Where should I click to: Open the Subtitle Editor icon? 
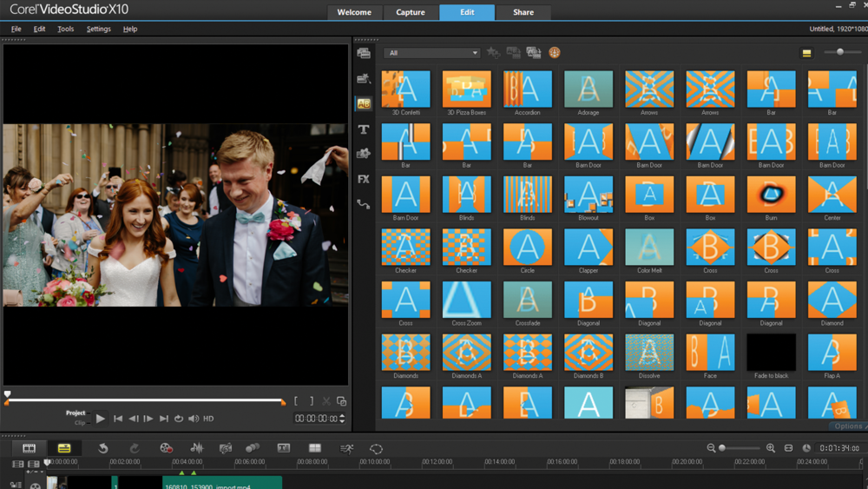point(284,448)
